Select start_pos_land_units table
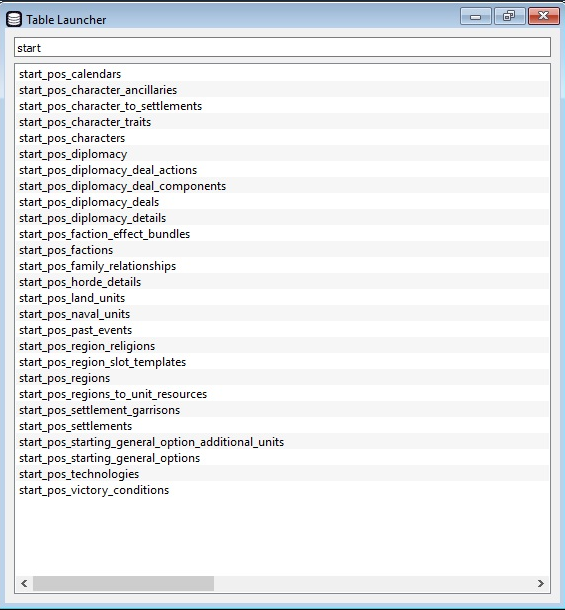 click(282, 298)
